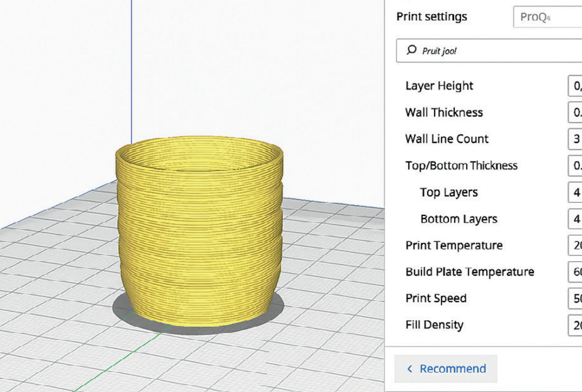Select the yellow vase model in viewport

[199, 236]
